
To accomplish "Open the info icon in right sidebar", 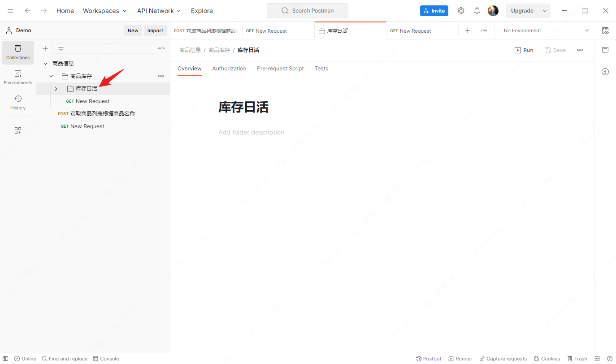I will click(x=605, y=72).
